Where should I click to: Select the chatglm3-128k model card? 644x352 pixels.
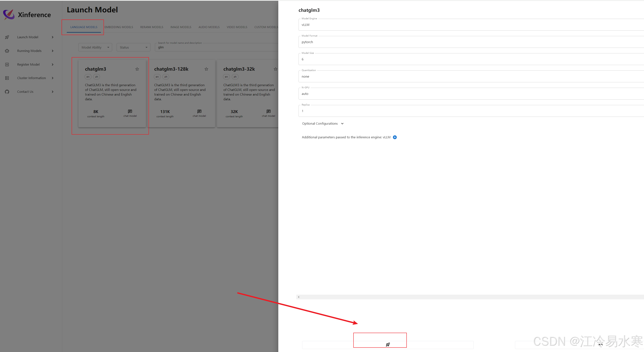pyautogui.click(x=181, y=93)
